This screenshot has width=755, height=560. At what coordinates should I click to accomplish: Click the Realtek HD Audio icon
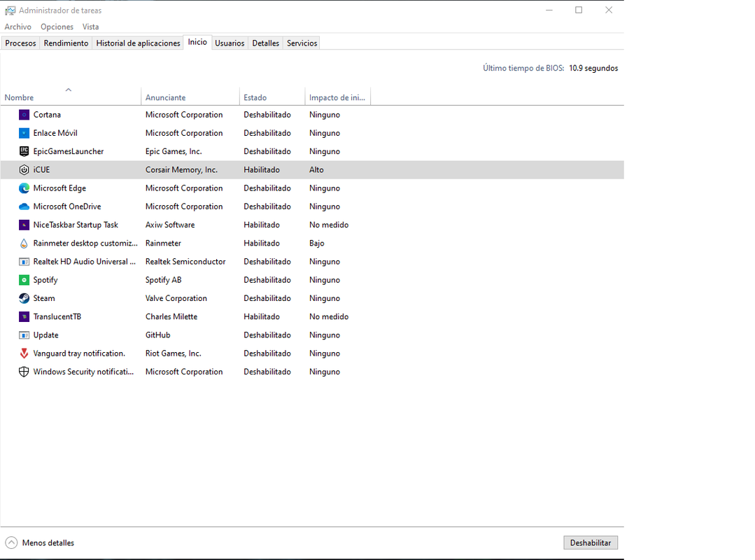click(x=24, y=262)
